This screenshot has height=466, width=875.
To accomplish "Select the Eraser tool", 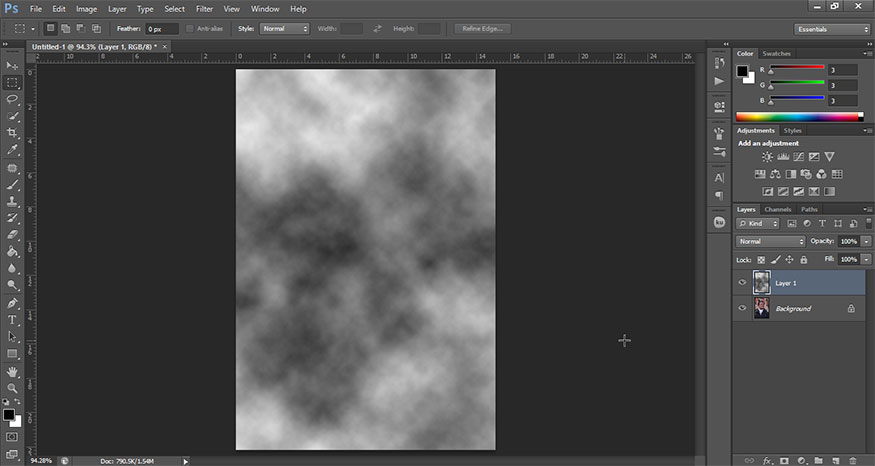I will [x=12, y=235].
